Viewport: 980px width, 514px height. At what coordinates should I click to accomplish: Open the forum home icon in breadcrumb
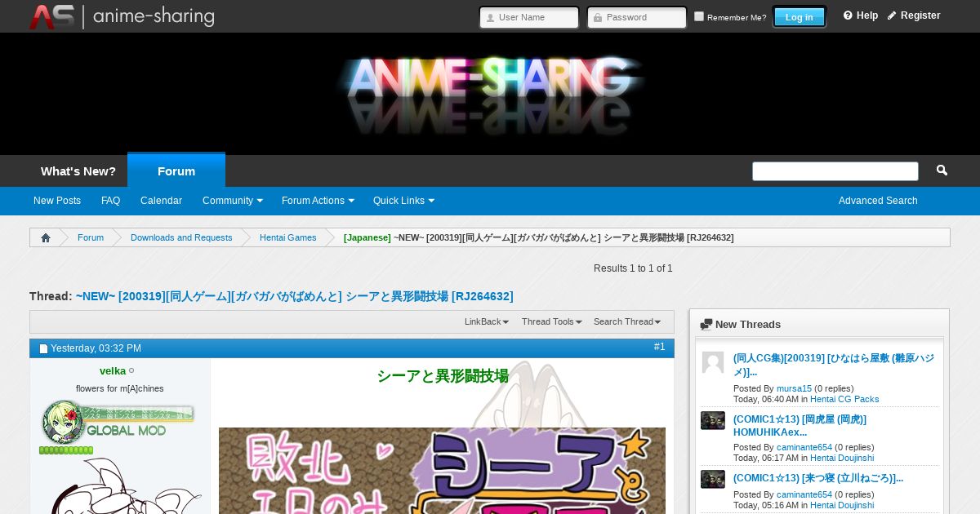point(45,237)
